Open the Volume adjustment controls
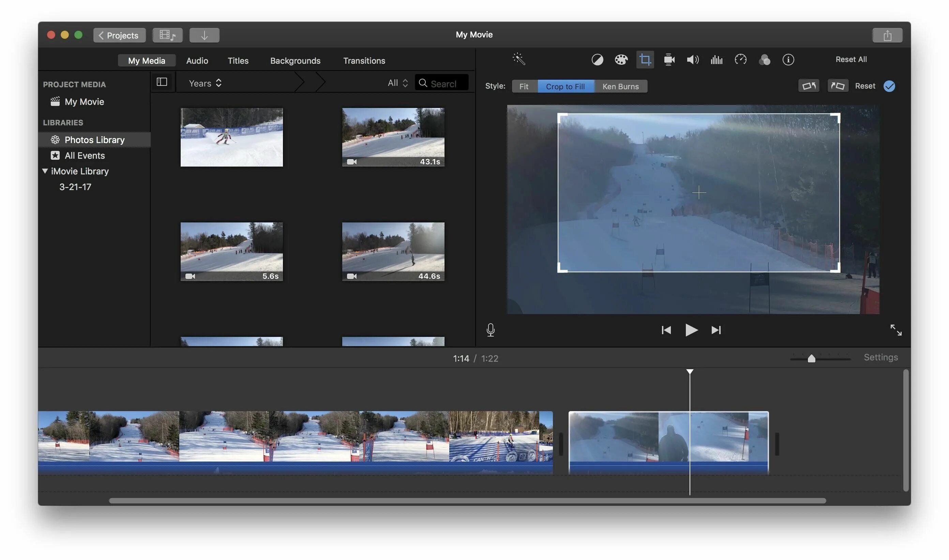The image size is (949, 560). click(x=692, y=60)
